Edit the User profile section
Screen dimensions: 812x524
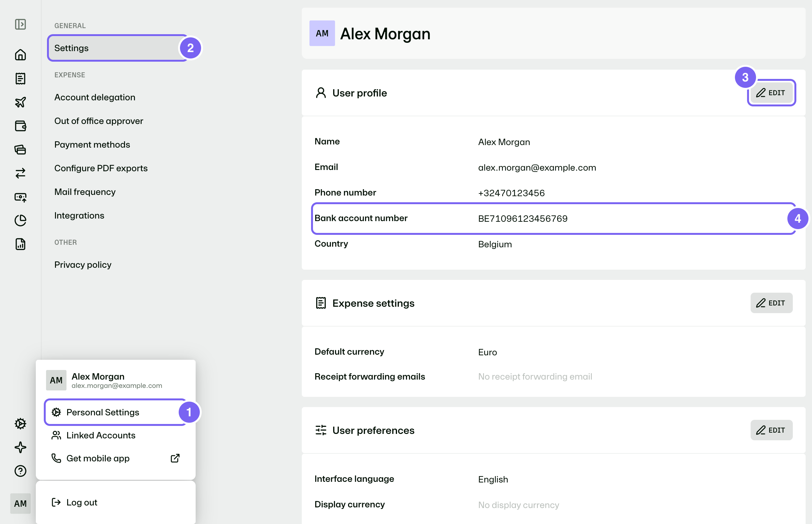coord(771,93)
